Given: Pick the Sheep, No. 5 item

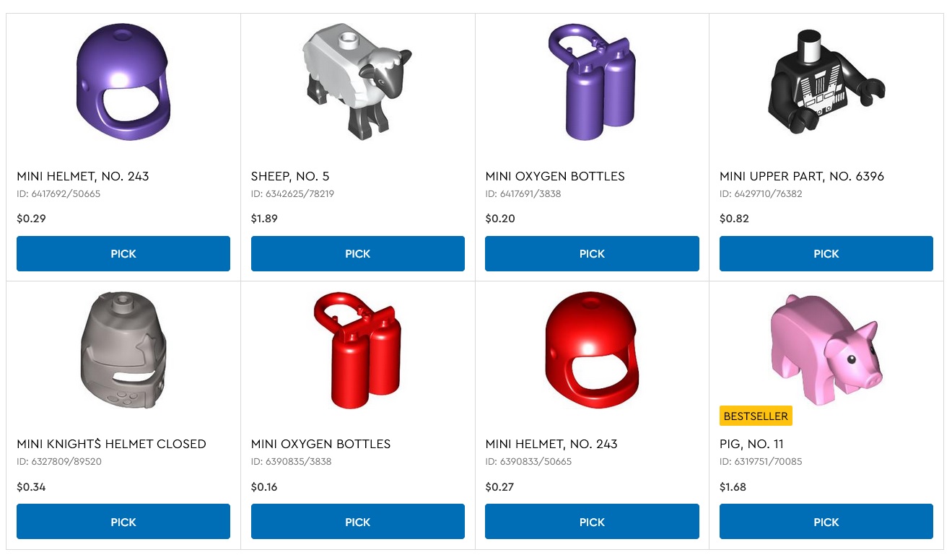Looking at the screenshot, I should 358,253.
